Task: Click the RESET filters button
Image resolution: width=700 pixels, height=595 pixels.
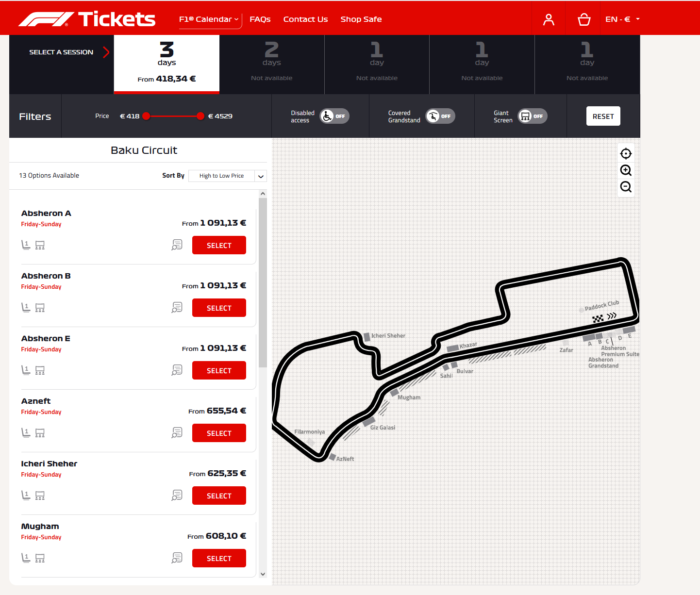Action: point(603,116)
